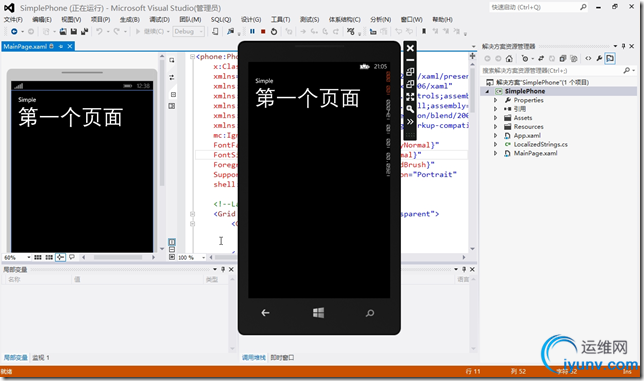
Task: Toggle snapping to snaplines in designer bar
Action: click(60, 257)
